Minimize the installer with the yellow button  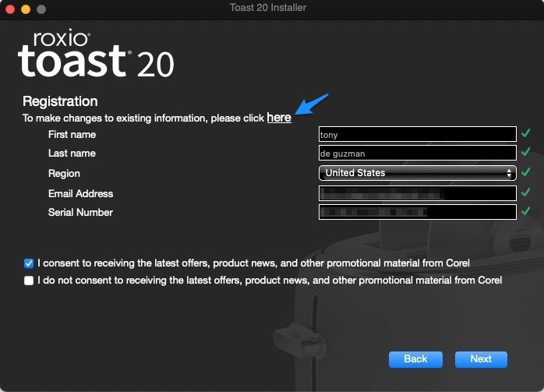click(26, 9)
